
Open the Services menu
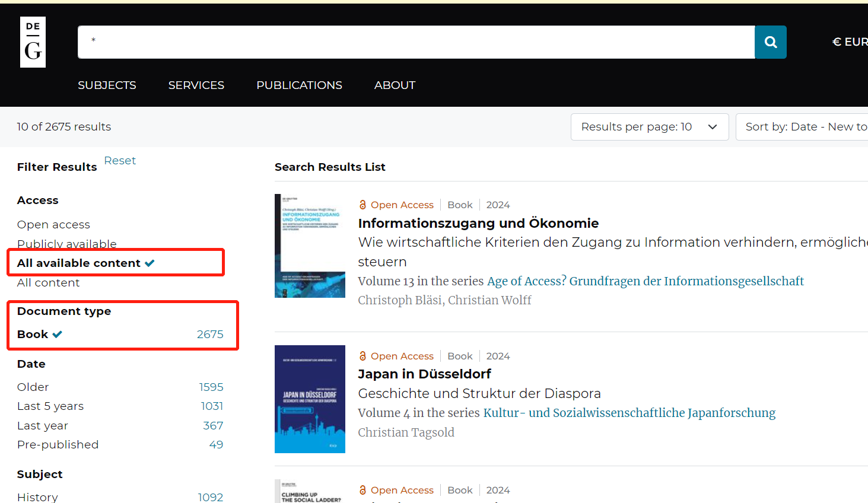click(x=196, y=85)
